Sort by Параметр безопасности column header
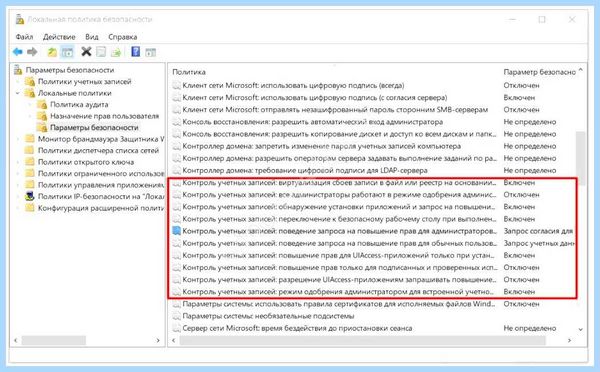 [x=540, y=72]
